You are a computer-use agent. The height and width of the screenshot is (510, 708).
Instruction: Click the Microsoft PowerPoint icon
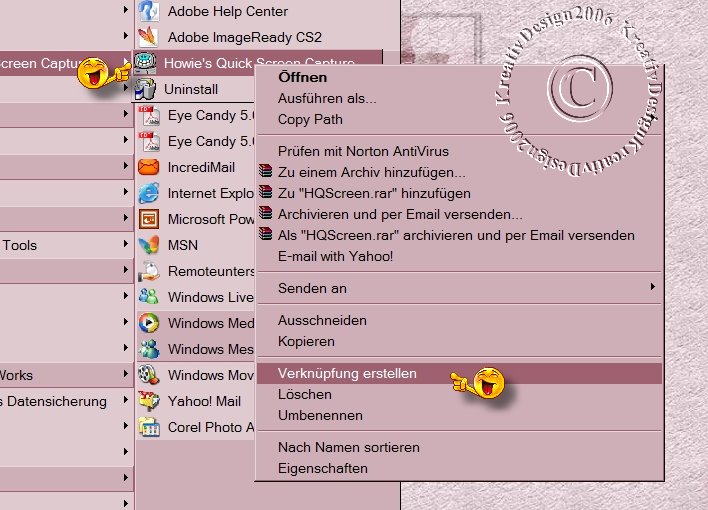pyautogui.click(x=149, y=220)
